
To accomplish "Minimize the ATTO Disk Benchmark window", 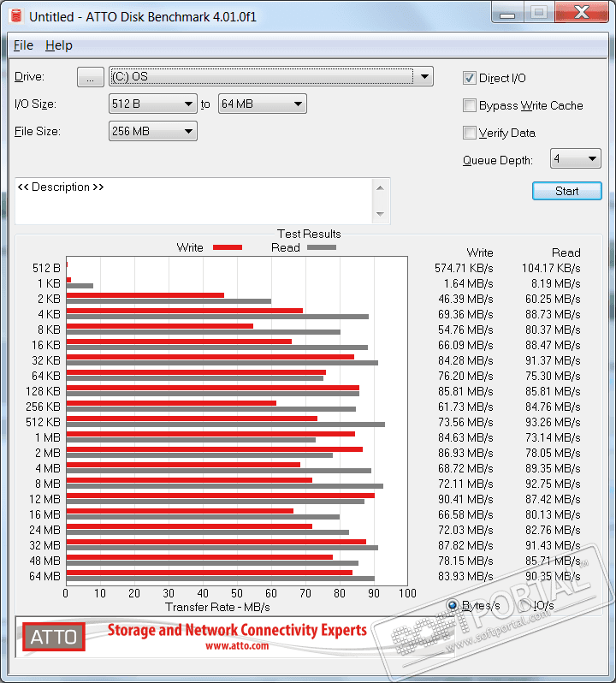I will (x=507, y=13).
